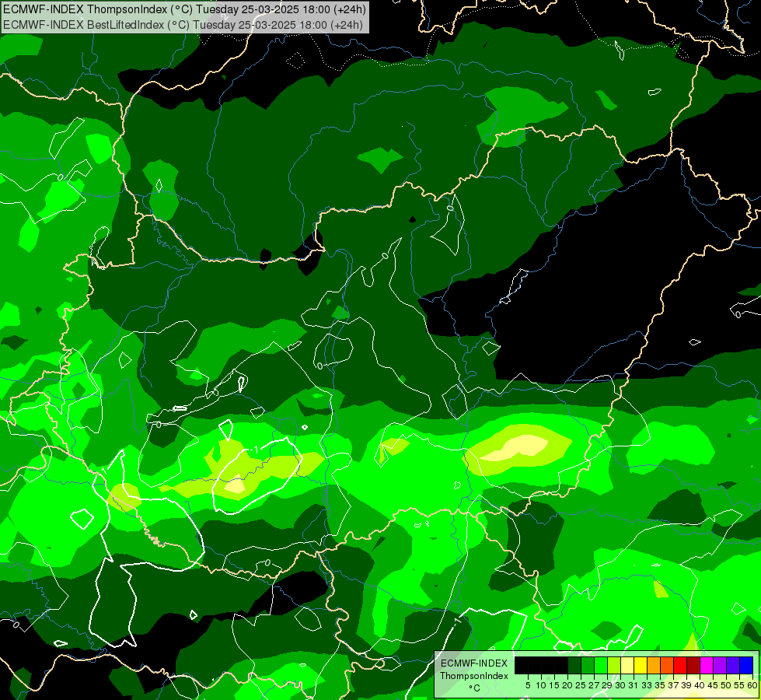Select the indigo 50–55 legend swatch
761x700 pixels.
[733, 665]
